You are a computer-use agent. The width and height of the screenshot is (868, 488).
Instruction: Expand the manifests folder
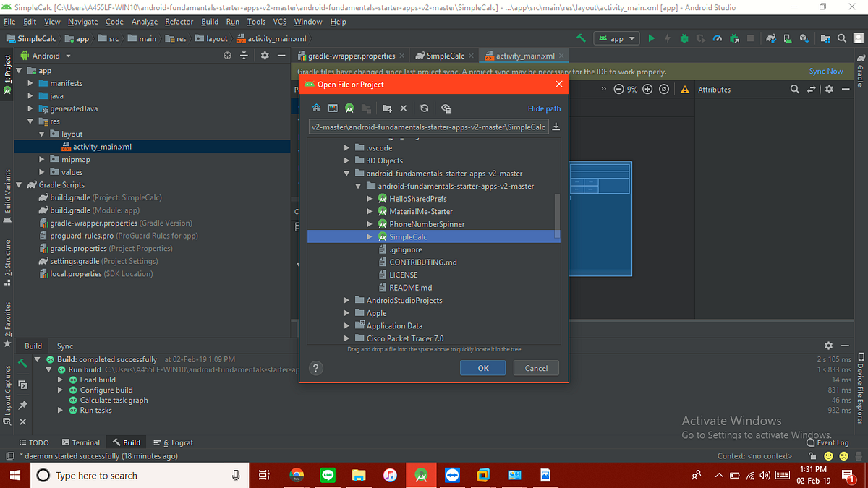[x=29, y=82]
